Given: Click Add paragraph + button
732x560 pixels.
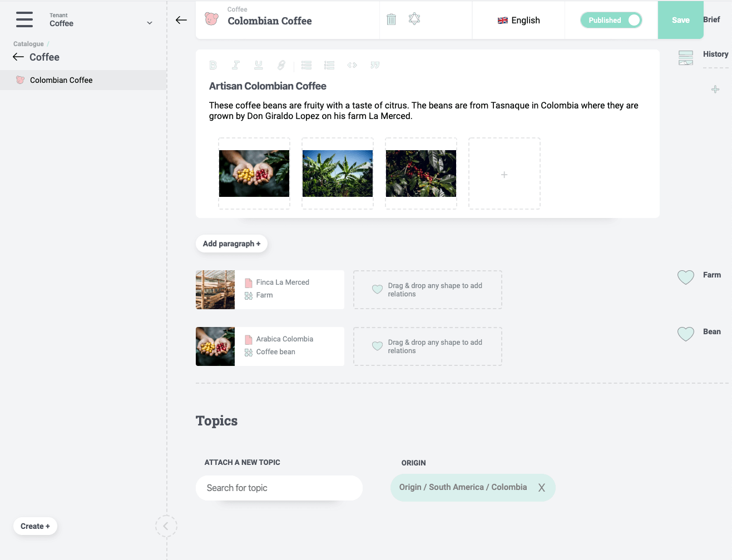Looking at the screenshot, I should (x=231, y=244).
